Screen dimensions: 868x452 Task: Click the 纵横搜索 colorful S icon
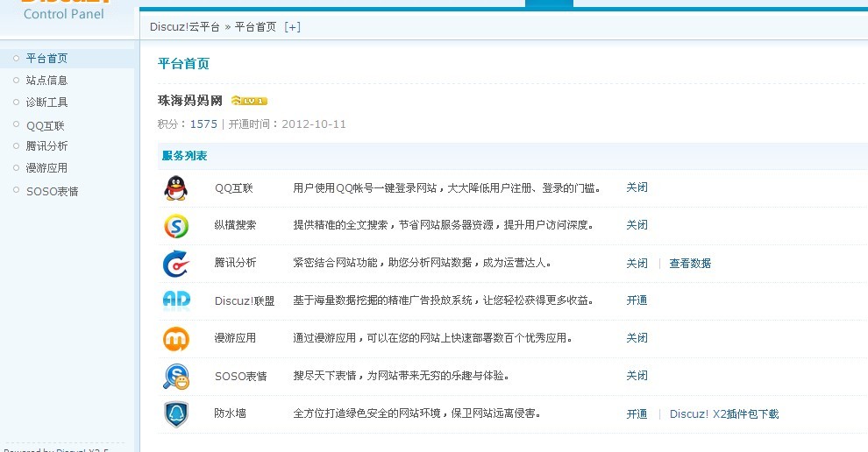pyautogui.click(x=176, y=226)
